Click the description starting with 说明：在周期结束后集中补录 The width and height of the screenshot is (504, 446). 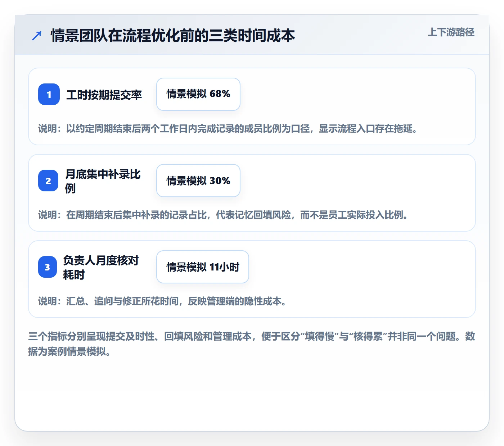[x=223, y=215]
